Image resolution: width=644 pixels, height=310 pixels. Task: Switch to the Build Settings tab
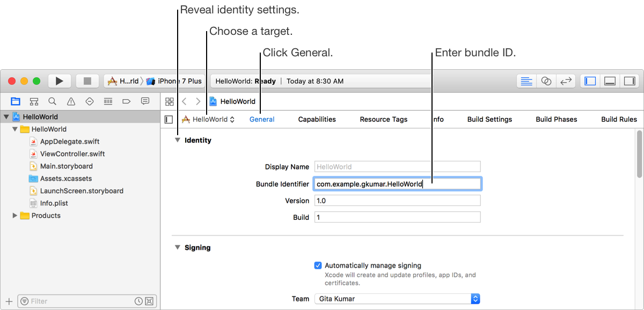tap(489, 120)
